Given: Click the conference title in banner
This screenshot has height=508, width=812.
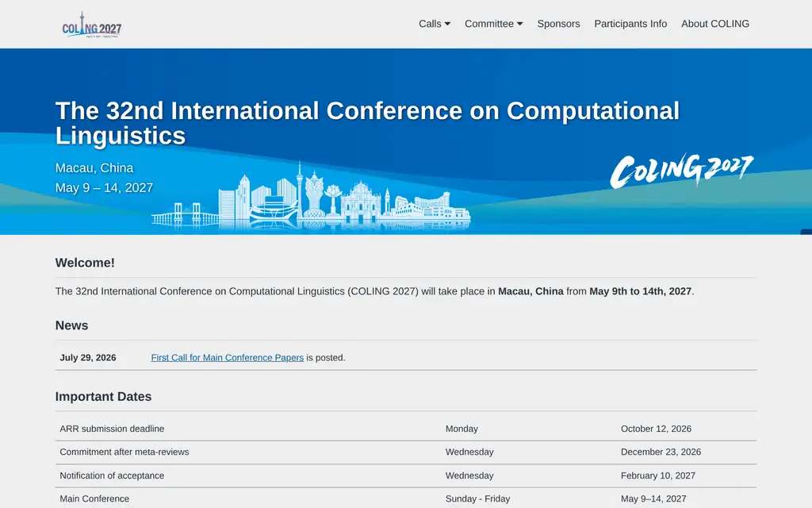Looking at the screenshot, I should click(367, 123).
